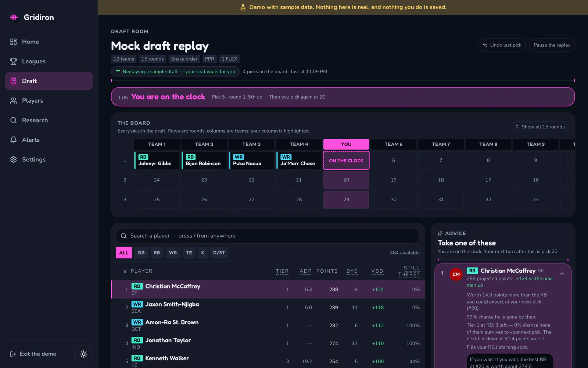Select Amon-Ra St. Brown player row
Screen dimensions: 588x368
pyautogui.click(x=268, y=326)
